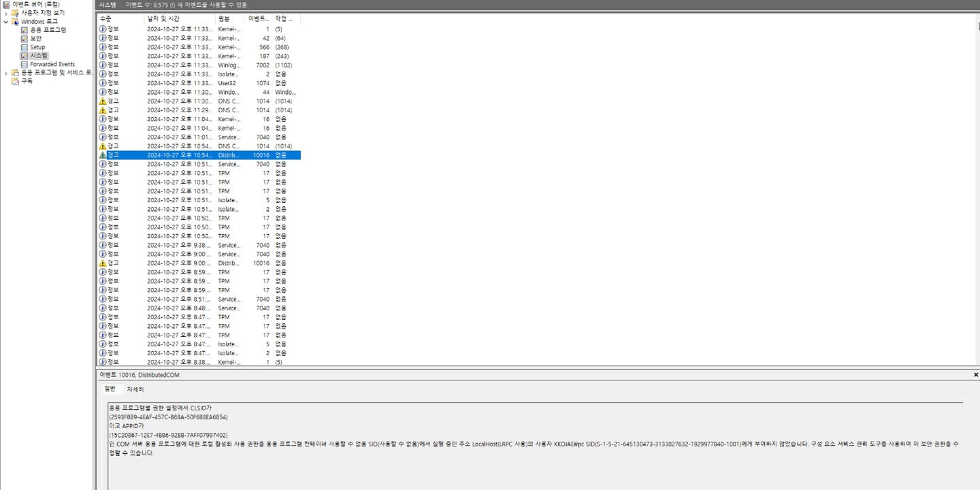Click warning icon of 9:00 DistributedCOM event
The height and width of the screenshot is (490, 980).
click(x=103, y=263)
